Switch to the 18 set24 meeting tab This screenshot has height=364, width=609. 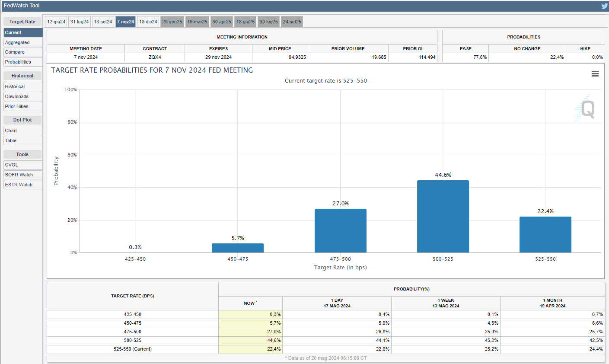coord(103,22)
